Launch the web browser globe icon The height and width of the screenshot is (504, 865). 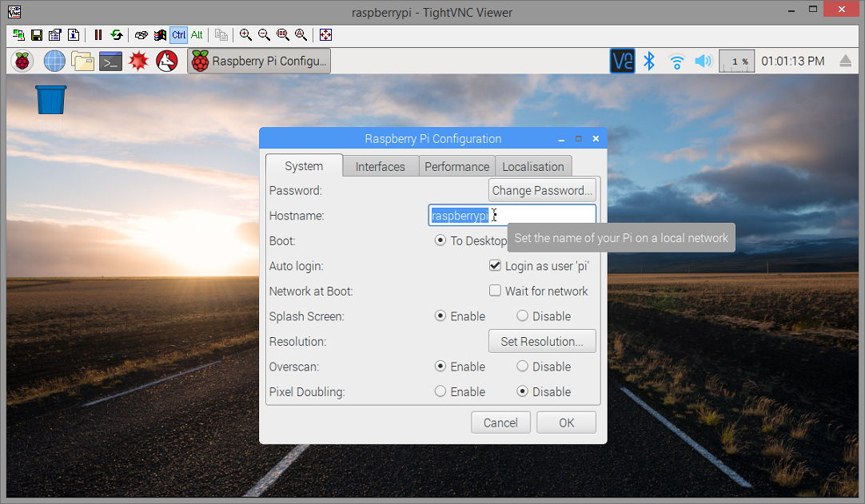54,62
